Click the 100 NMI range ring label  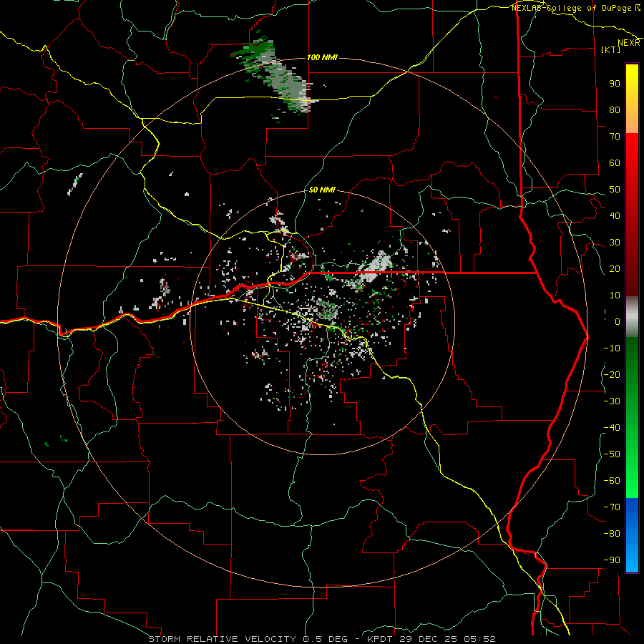pos(323,57)
